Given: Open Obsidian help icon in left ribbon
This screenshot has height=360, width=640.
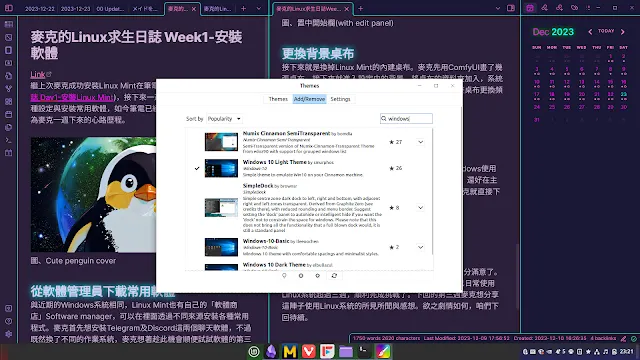Looking at the screenshot, I should (x=8, y=321).
